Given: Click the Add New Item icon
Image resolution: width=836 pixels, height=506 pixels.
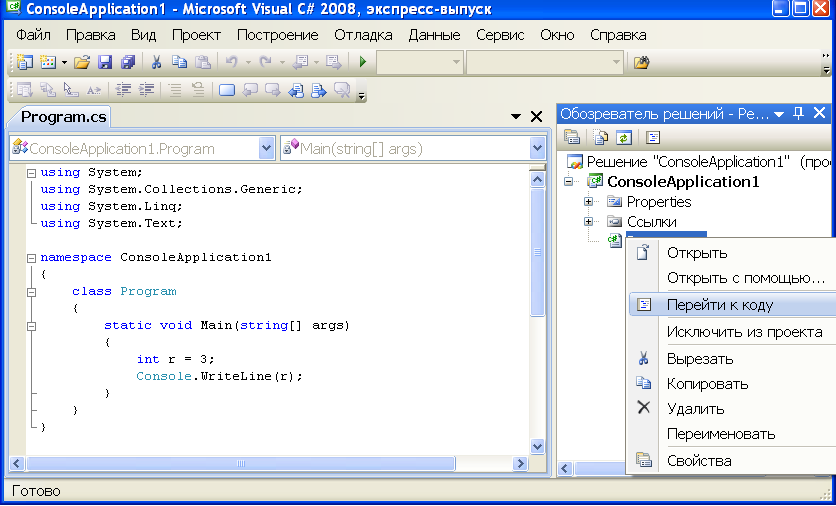Looking at the screenshot, I should point(48,62).
